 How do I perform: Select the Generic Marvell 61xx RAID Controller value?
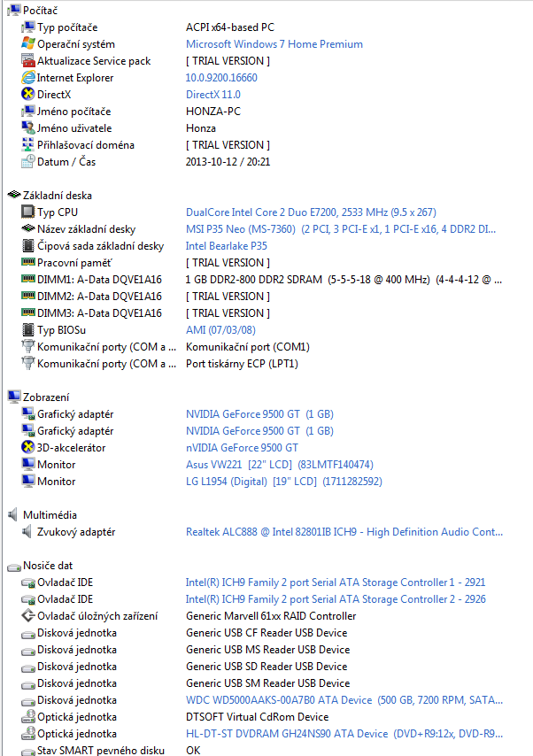click(x=271, y=616)
